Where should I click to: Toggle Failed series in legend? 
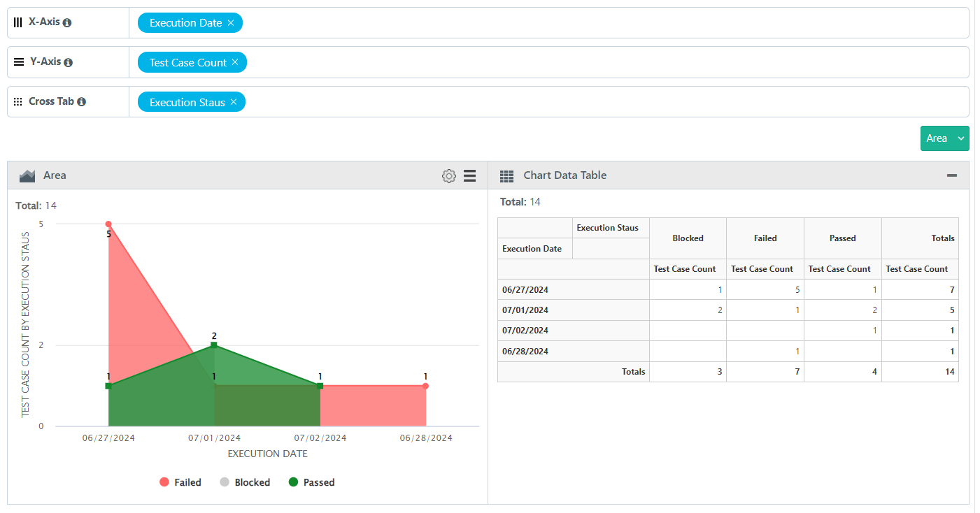coord(180,482)
